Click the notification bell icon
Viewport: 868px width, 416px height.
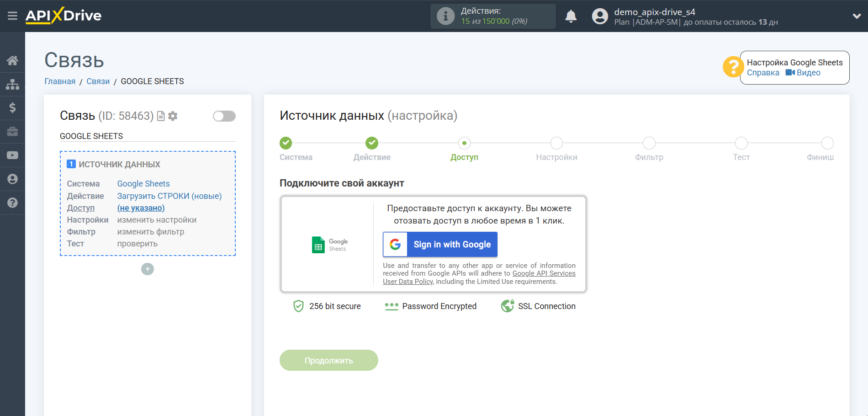[571, 16]
